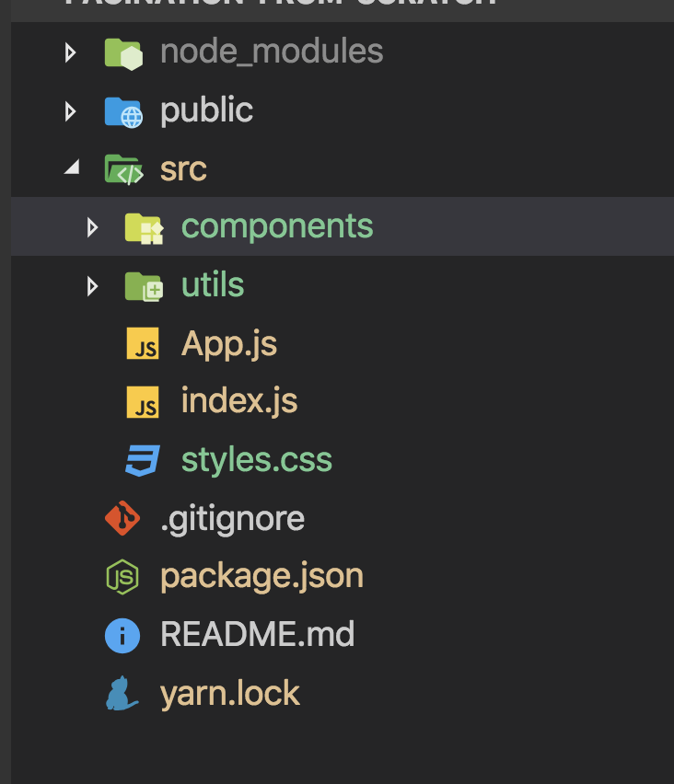Open the App.js file

coord(228,343)
